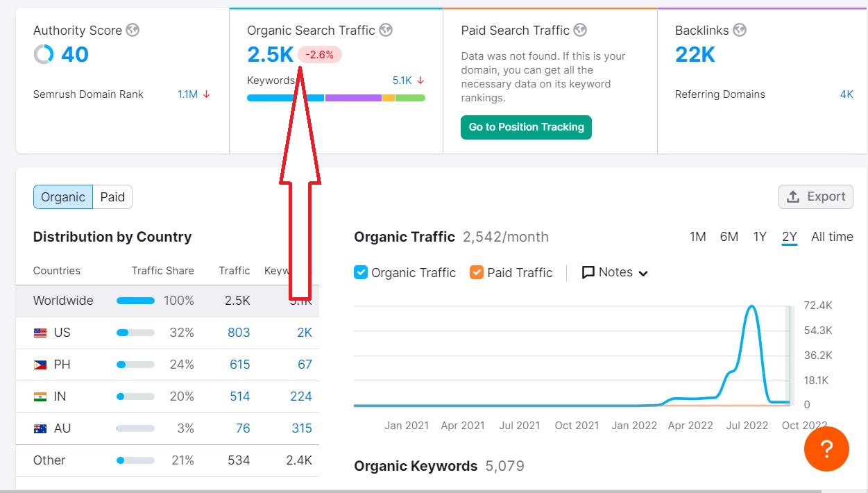Screen dimensions: 868x493
Task: Expand the Notes dropdown
Action: (643, 273)
